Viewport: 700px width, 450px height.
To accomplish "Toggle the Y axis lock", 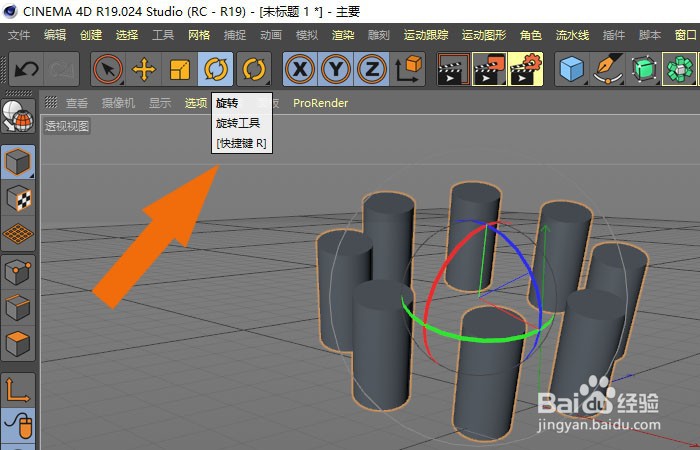I will point(336,69).
